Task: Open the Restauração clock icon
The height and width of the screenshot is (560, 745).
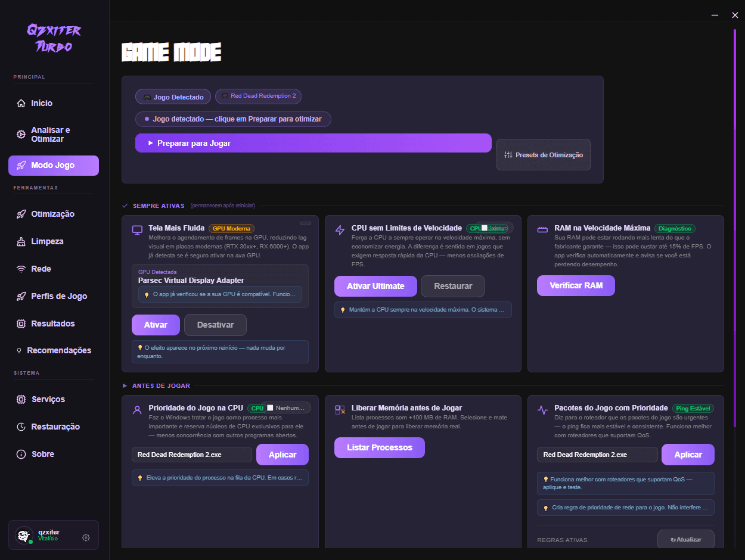Action: click(21, 427)
